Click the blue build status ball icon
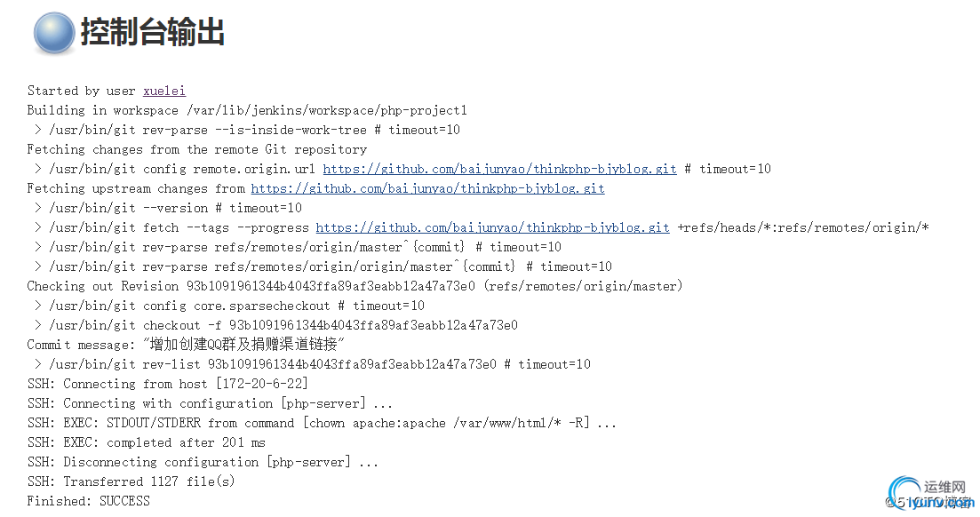 coord(54,33)
